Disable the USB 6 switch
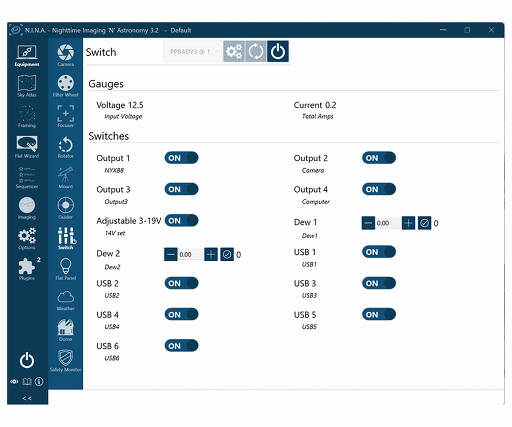This screenshot has width=512, height=427. [181, 346]
